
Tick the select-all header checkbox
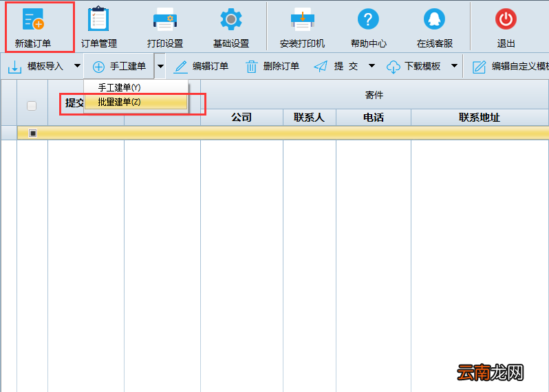pos(32,106)
